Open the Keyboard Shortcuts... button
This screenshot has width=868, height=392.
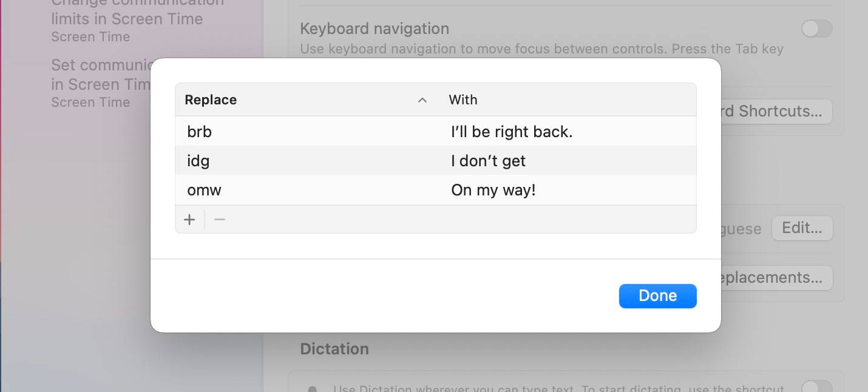point(780,112)
